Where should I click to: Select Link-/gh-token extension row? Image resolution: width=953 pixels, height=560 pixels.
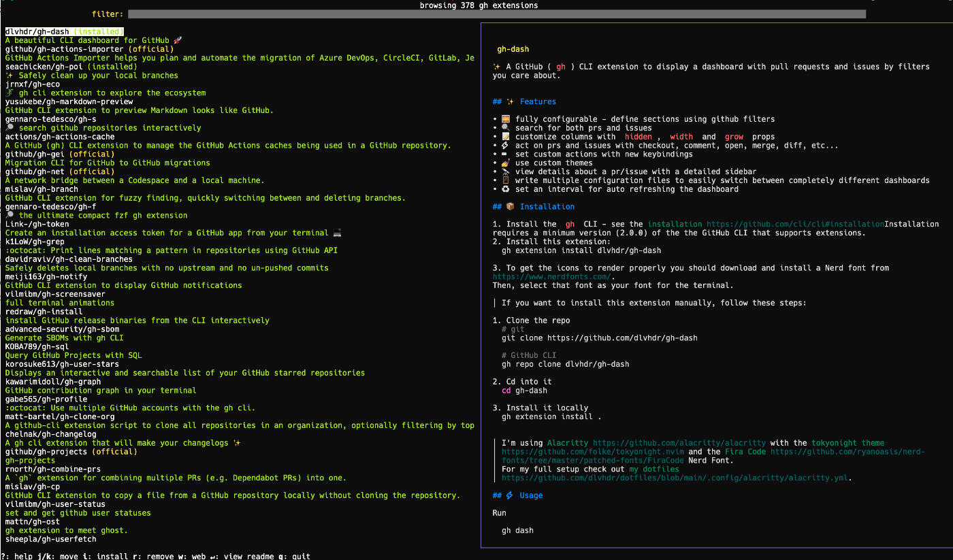click(37, 224)
